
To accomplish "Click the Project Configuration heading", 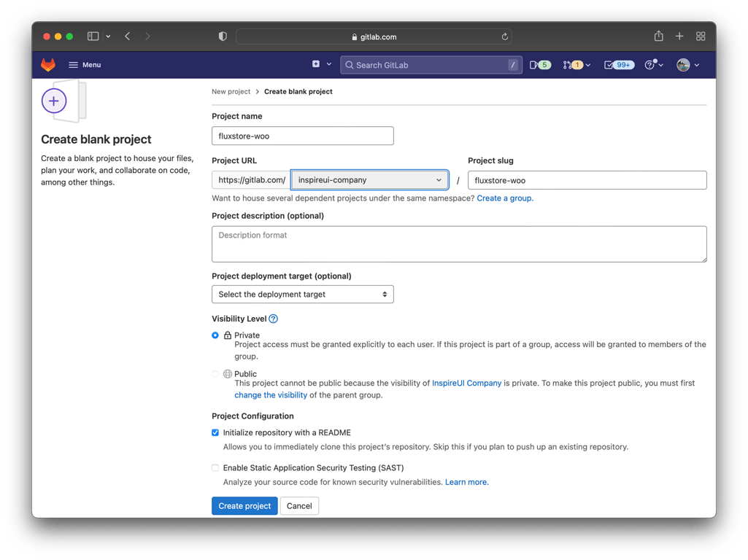I will coord(252,416).
